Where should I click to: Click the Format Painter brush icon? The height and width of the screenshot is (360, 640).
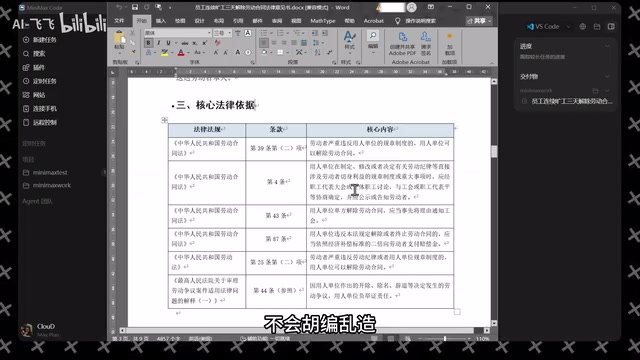coord(133,52)
